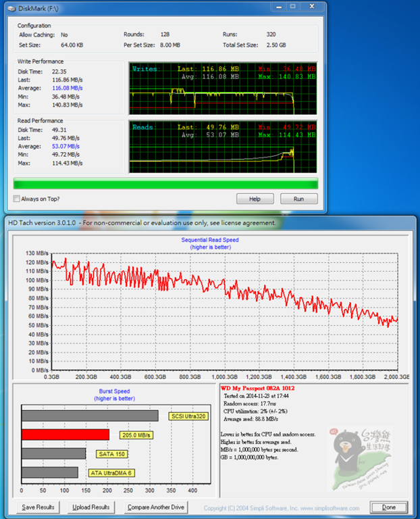Enable the Always on Top checkbox

(17, 199)
